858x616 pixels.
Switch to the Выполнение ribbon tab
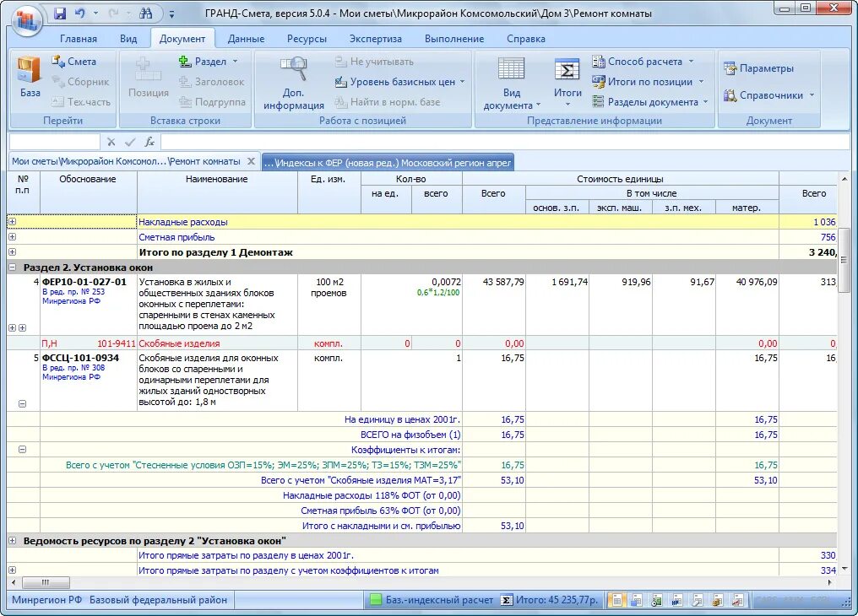(x=454, y=39)
